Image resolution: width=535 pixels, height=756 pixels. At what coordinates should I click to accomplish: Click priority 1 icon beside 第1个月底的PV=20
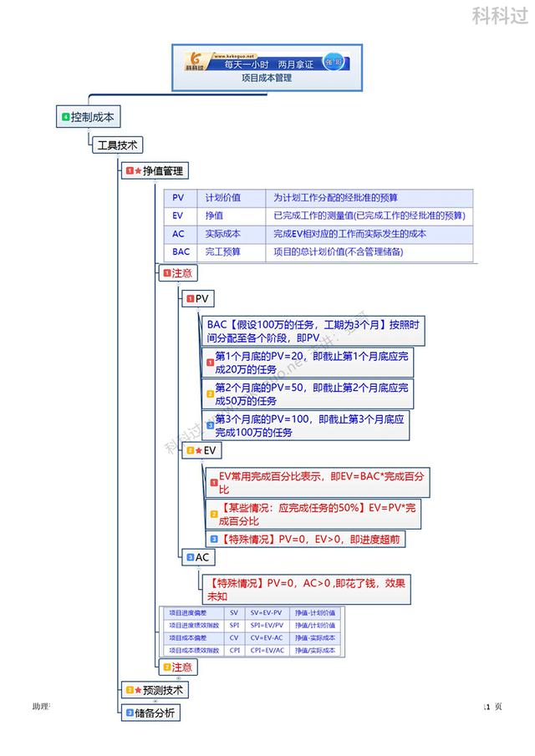click(210, 363)
